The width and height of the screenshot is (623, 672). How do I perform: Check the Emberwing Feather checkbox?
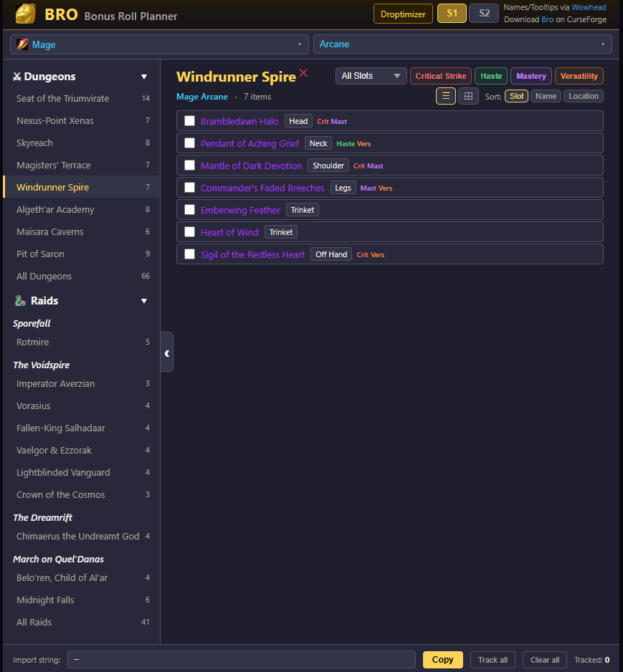click(x=189, y=210)
